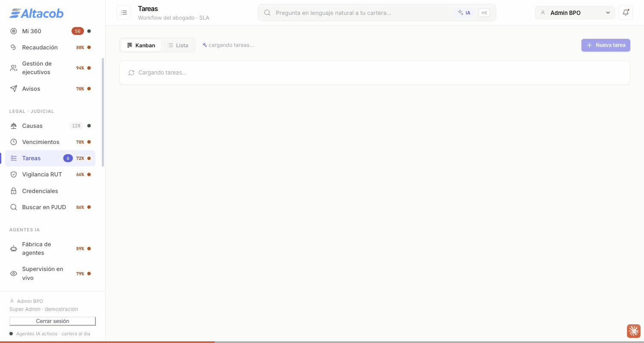Click the 78% indicator on Vencimientos
The height and width of the screenshot is (343, 644).
pos(80,142)
